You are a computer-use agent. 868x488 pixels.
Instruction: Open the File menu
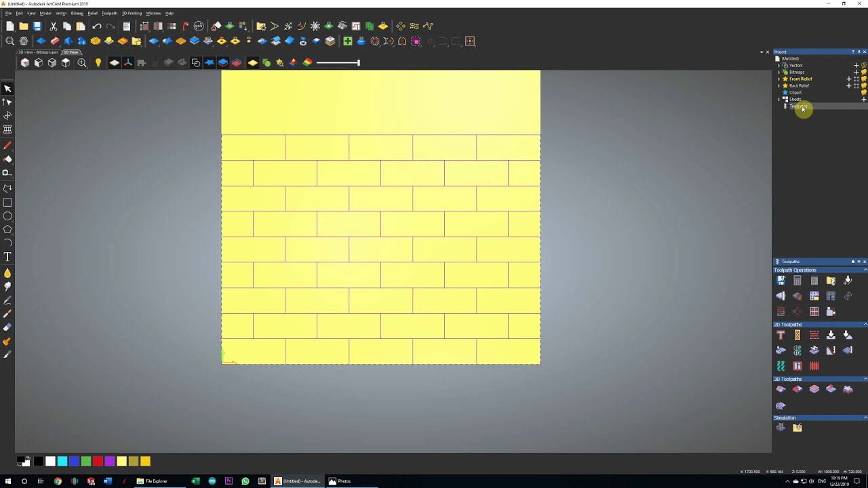click(8, 13)
